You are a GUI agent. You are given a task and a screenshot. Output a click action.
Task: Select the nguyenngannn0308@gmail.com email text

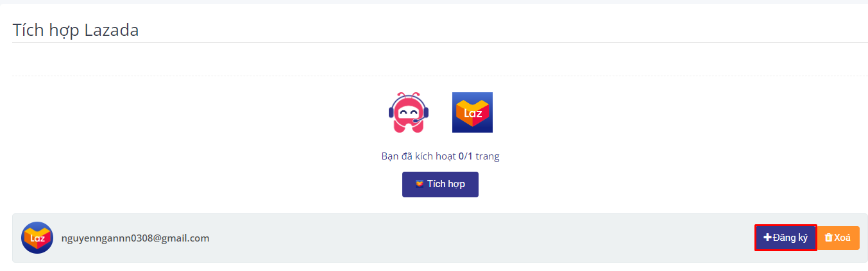(x=135, y=238)
